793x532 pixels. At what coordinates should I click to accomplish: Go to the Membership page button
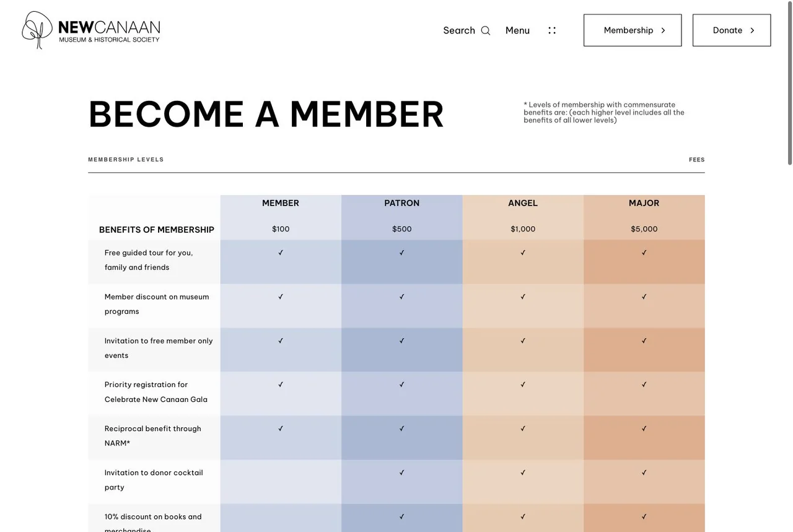(x=633, y=30)
